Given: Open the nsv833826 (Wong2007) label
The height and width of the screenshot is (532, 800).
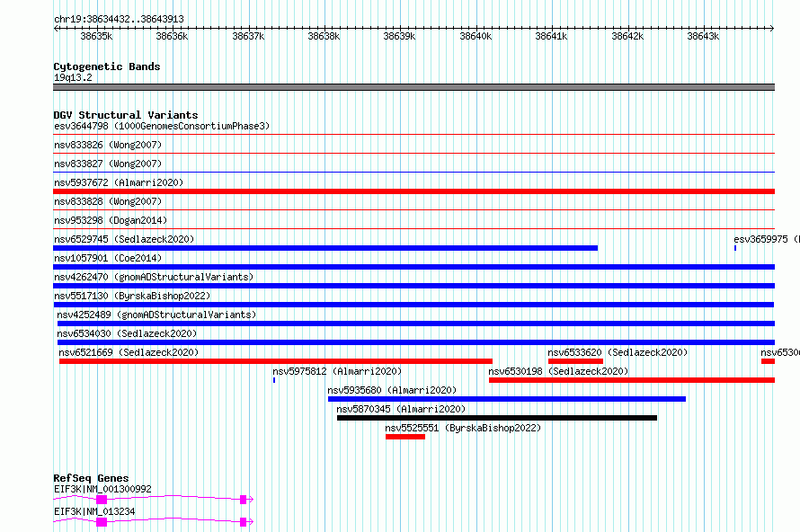Looking at the screenshot, I should coord(108,145).
